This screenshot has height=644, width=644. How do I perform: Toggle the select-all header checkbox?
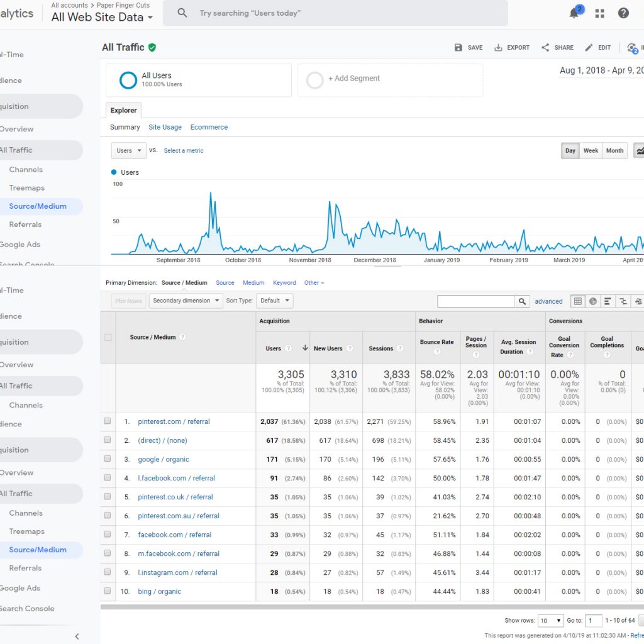[x=108, y=337]
